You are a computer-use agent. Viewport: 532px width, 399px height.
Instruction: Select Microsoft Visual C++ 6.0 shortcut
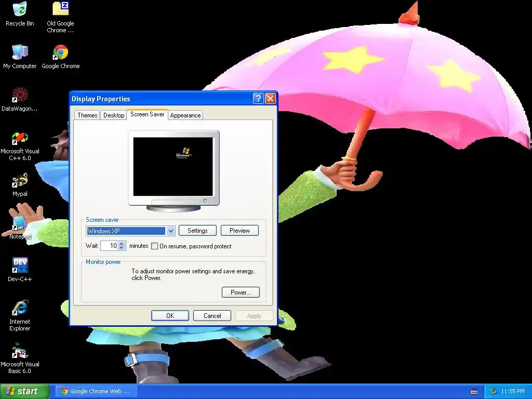coord(20,145)
